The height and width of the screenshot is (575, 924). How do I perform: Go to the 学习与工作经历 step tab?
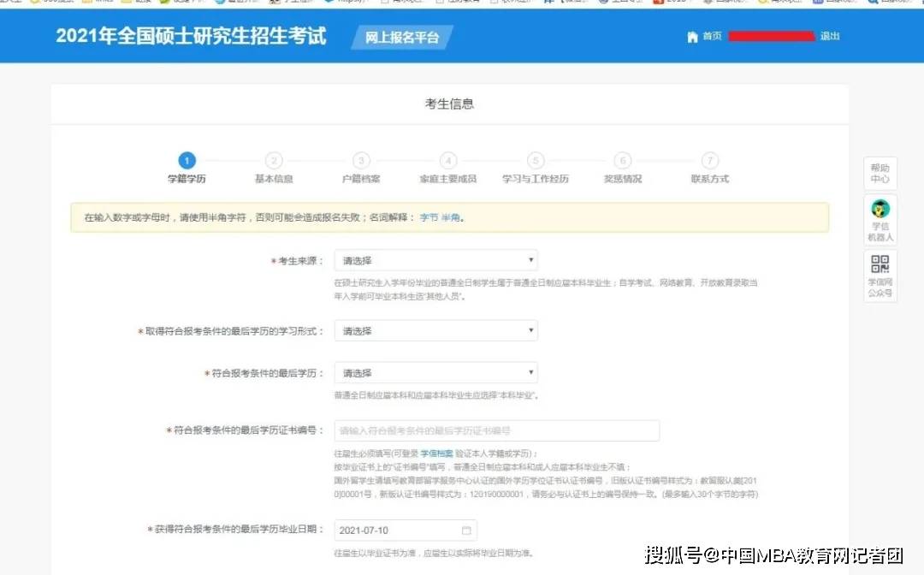536,179
